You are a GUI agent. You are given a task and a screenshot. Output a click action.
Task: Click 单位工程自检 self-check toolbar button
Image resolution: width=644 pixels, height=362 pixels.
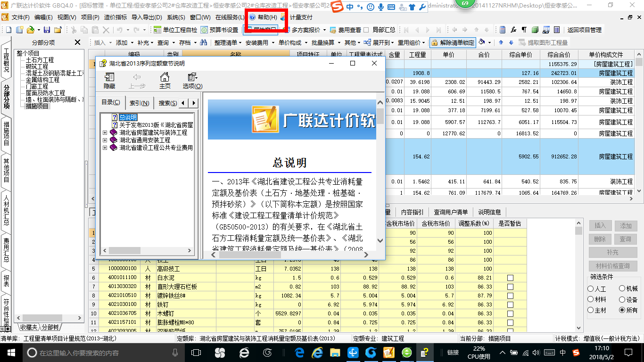coord(175,30)
